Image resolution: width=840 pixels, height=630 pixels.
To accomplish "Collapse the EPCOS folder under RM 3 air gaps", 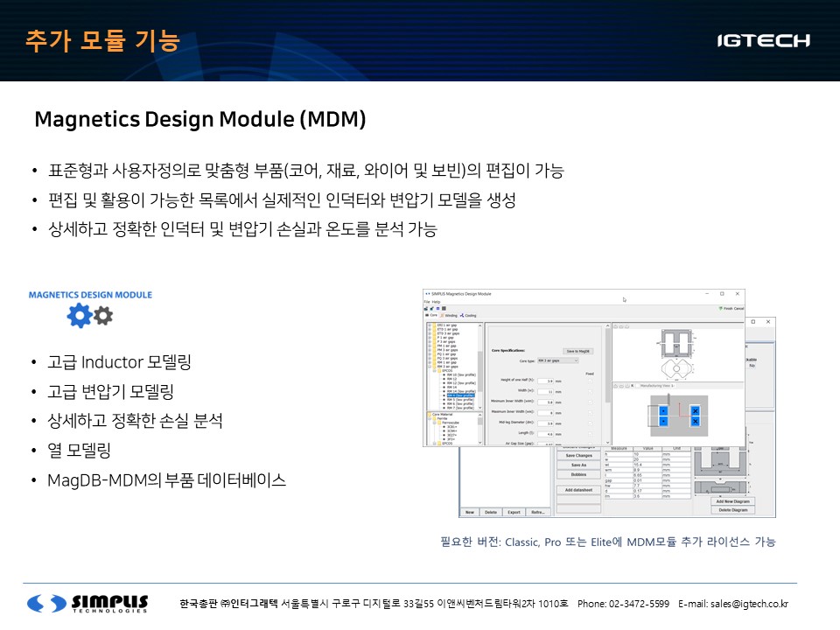I will tap(435, 371).
